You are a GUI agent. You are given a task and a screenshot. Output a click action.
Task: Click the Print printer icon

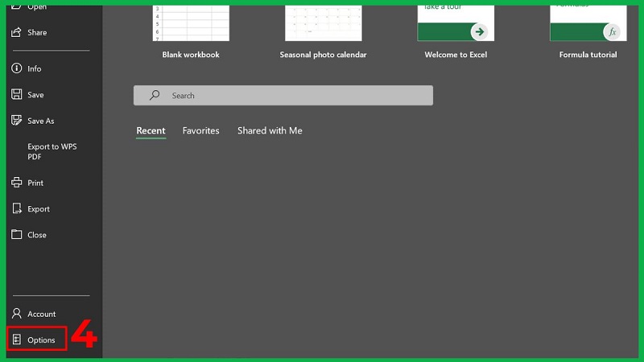click(17, 183)
